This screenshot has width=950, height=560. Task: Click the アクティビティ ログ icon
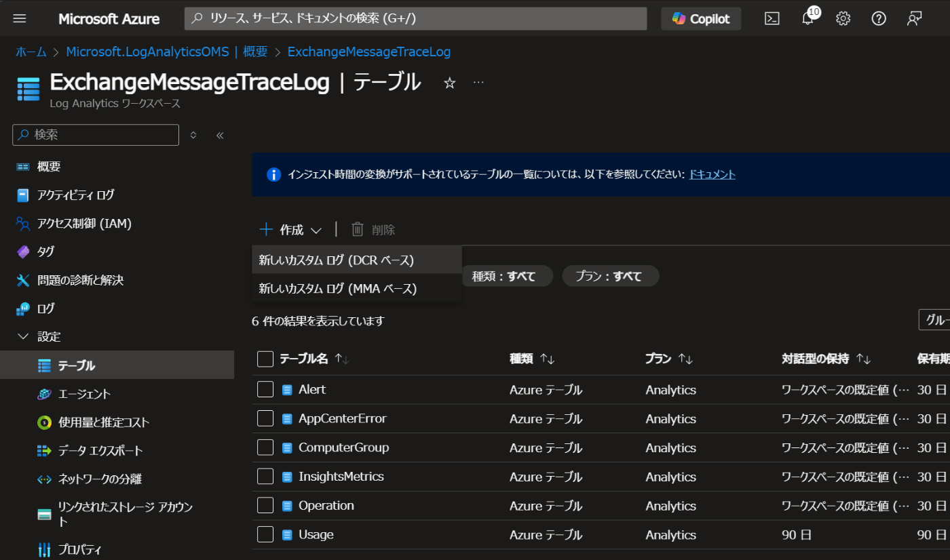pyautogui.click(x=23, y=195)
